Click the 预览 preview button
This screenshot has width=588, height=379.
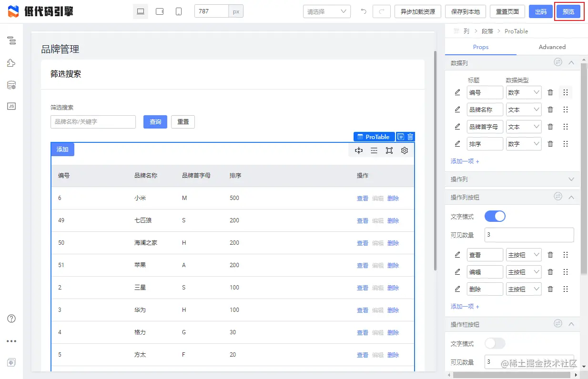(568, 11)
